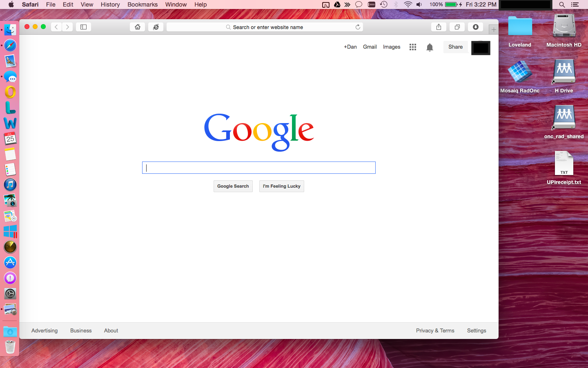
Task: Launch Outlook from the Dock
Action: (10, 92)
